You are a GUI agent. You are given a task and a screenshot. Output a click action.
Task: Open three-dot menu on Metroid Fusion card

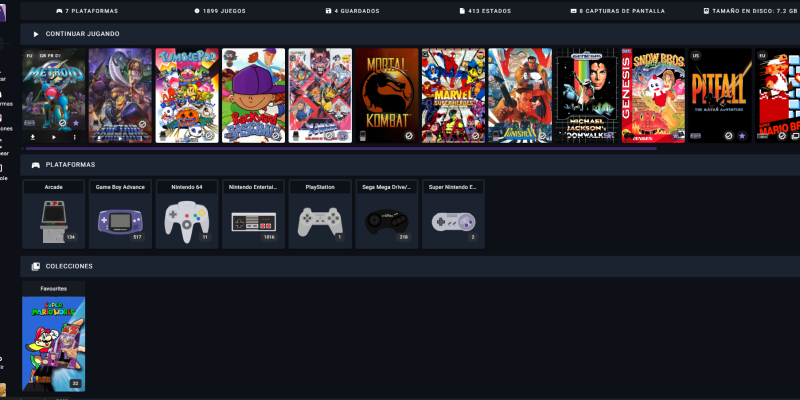(74, 135)
